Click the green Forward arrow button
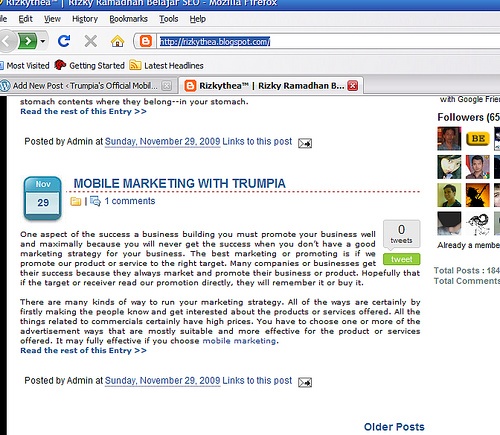The width and height of the screenshot is (500, 435). coord(28,41)
